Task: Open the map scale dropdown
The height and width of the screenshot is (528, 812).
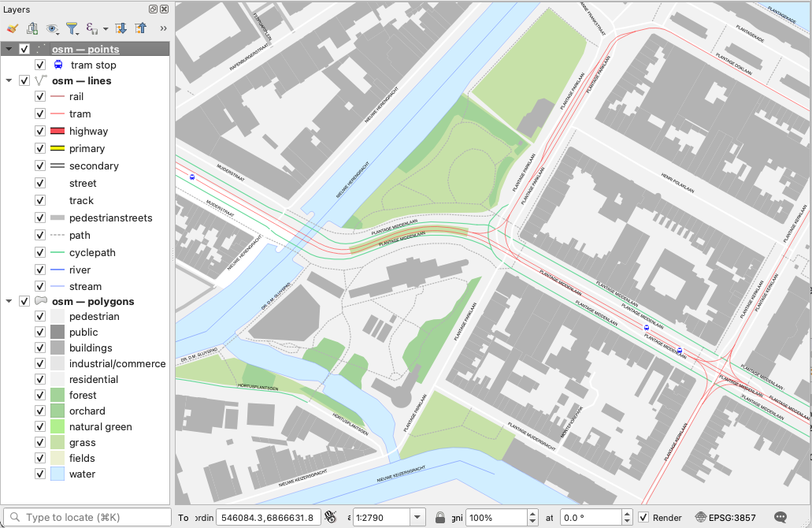Action: coord(417,518)
